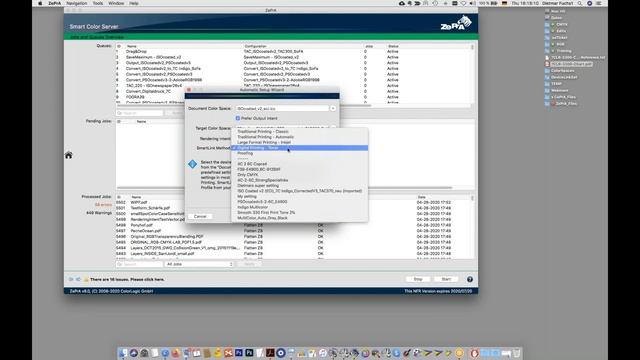640x360 pixels.
Task: Click the processed jobs search field
Action: tap(140, 264)
